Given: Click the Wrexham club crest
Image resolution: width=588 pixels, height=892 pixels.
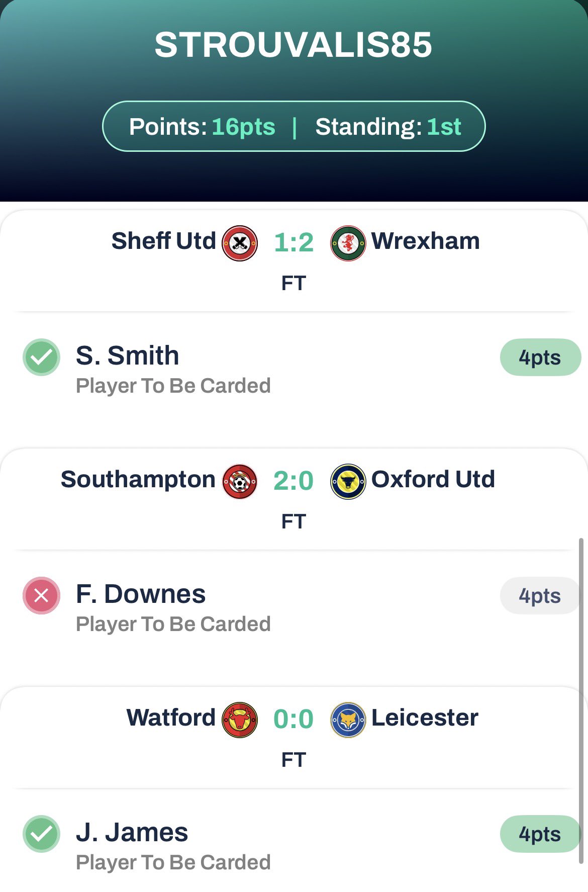Looking at the screenshot, I should (348, 243).
